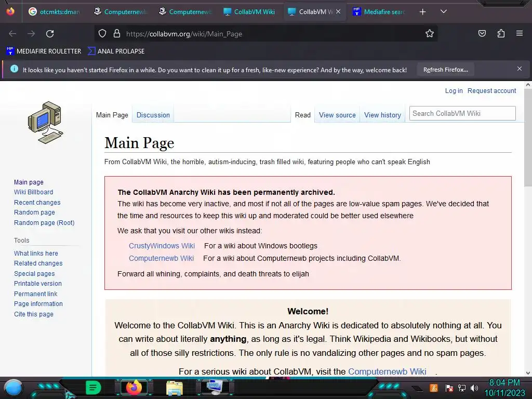This screenshot has height=399, width=532.
Task: Open the MEDIAFIRE ROULETTER bookmark
Action: pyautogui.click(x=44, y=51)
